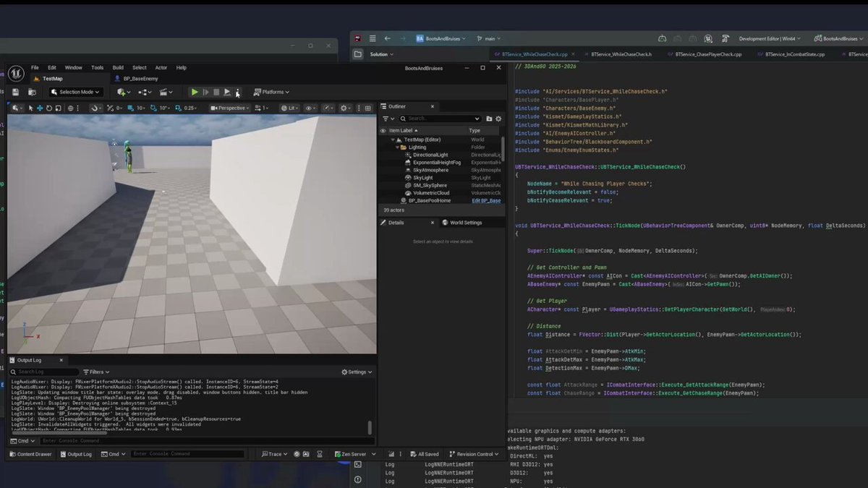Open the Unreal Edit menu
This screenshot has width=868, height=488.
pyautogui.click(x=52, y=67)
